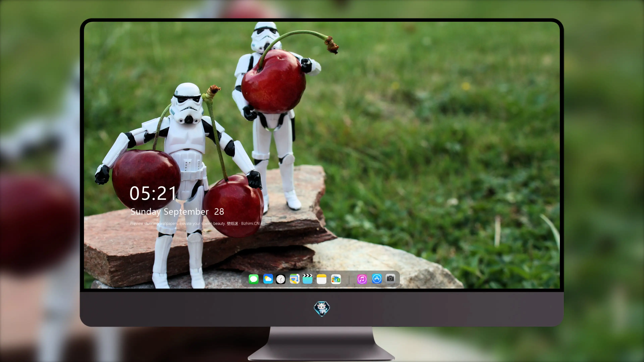Open the App Store icon
Viewport: 644px width, 362px height.
[377, 279]
